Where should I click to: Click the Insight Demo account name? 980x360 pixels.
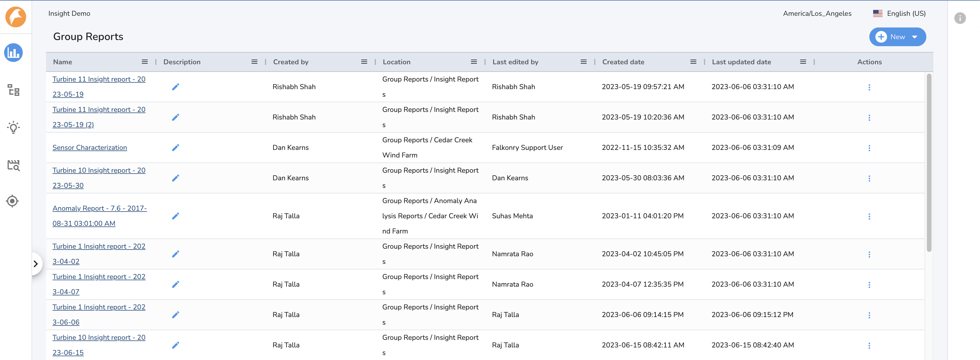pyautogui.click(x=69, y=13)
